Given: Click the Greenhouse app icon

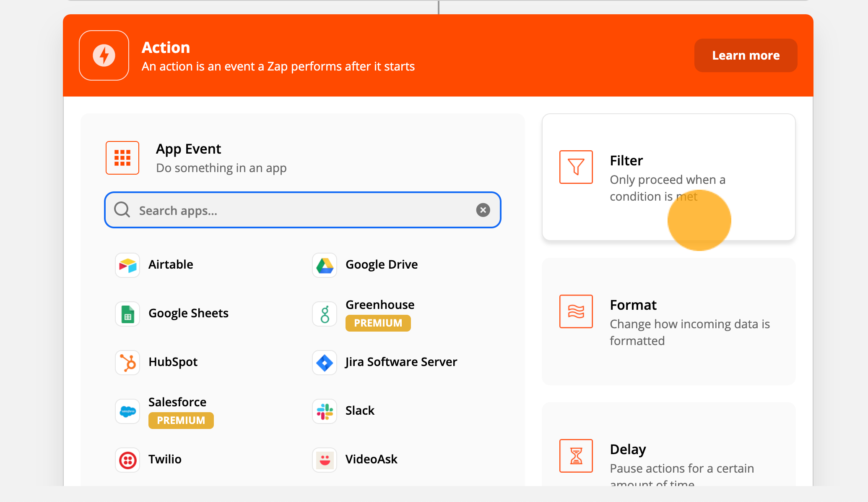Looking at the screenshot, I should (325, 314).
